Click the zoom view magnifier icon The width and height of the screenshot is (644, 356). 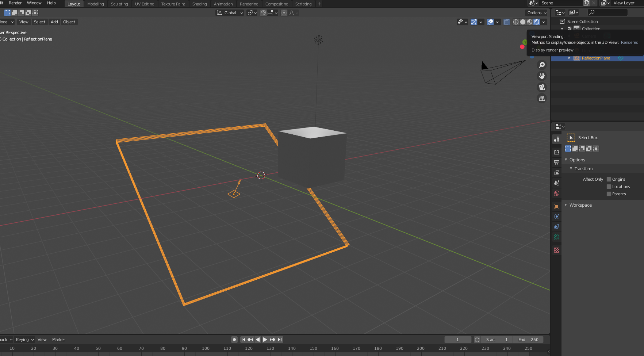tap(542, 65)
